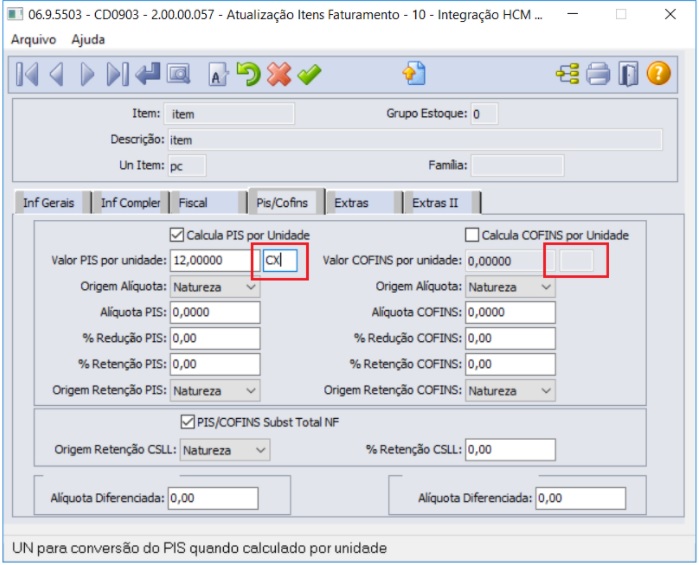
Task: Click the Item code field
Action: pos(229,114)
